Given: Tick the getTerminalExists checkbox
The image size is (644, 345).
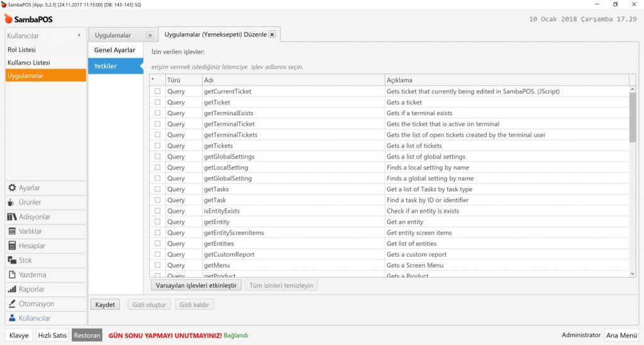Looking at the screenshot, I should (x=158, y=113).
